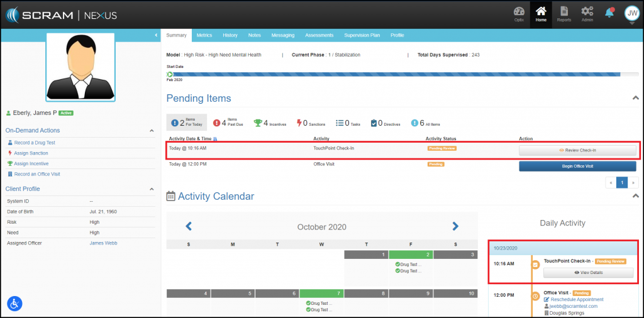The width and height of the screenshot is (644, 318).
Task: Go to previous month in calendar
Action: coord(188,226)
